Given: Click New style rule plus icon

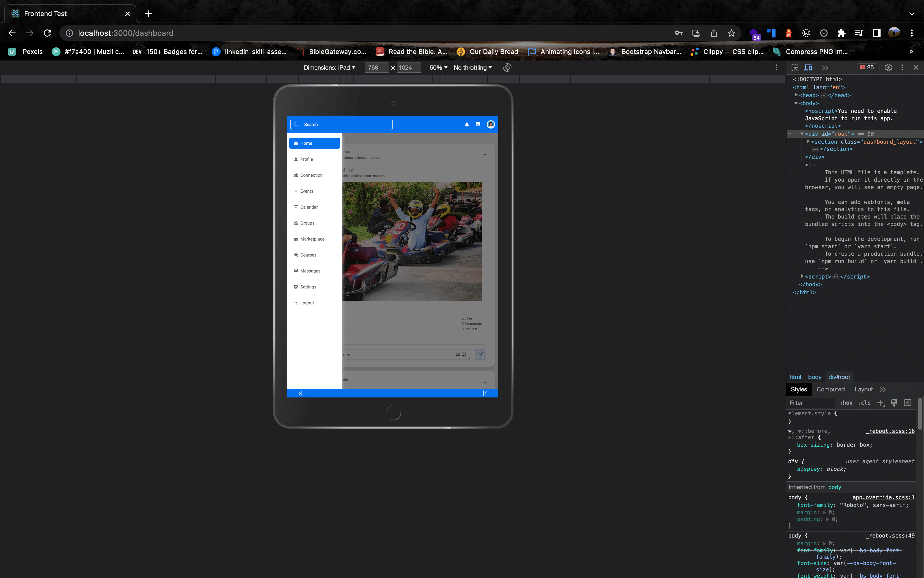Looking at the screenshot, I should (x=881, y=403).
